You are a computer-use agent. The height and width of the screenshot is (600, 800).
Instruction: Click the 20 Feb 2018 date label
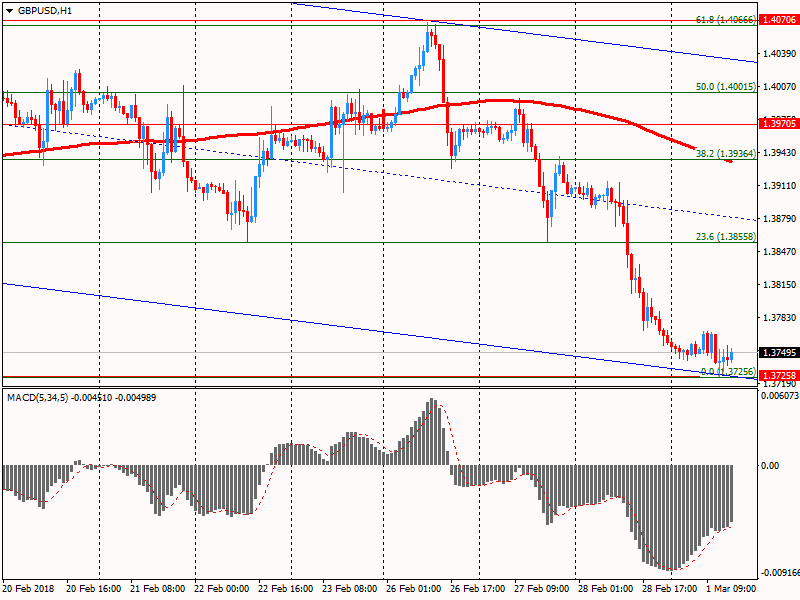pyautogui.click(x=28, y=590)
